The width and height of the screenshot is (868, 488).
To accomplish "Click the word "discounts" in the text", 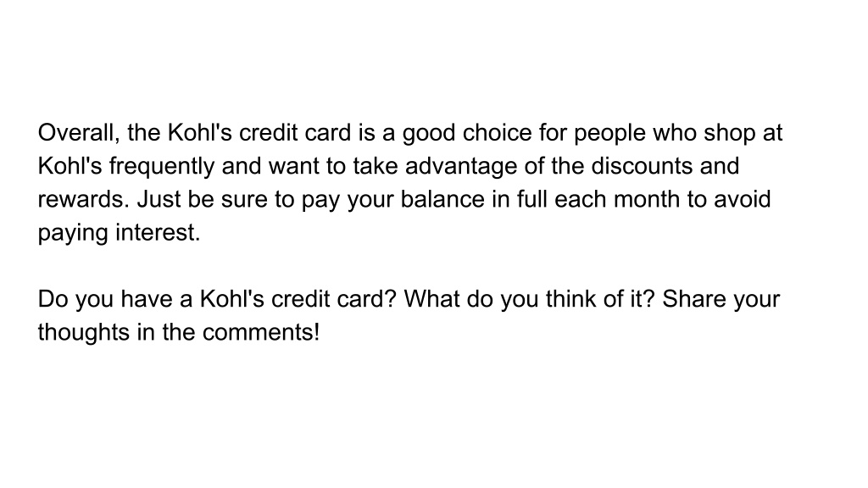I will [643, 166].
